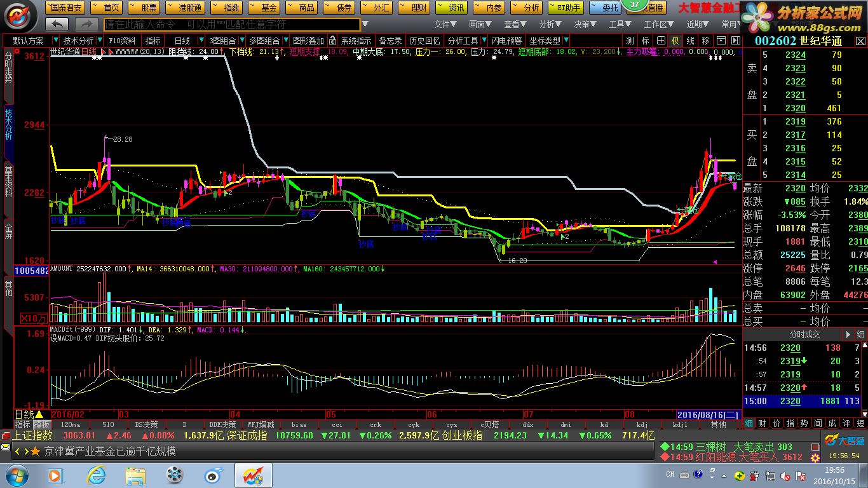Click the 分时成交 play arrow icon

click(847, 334)
